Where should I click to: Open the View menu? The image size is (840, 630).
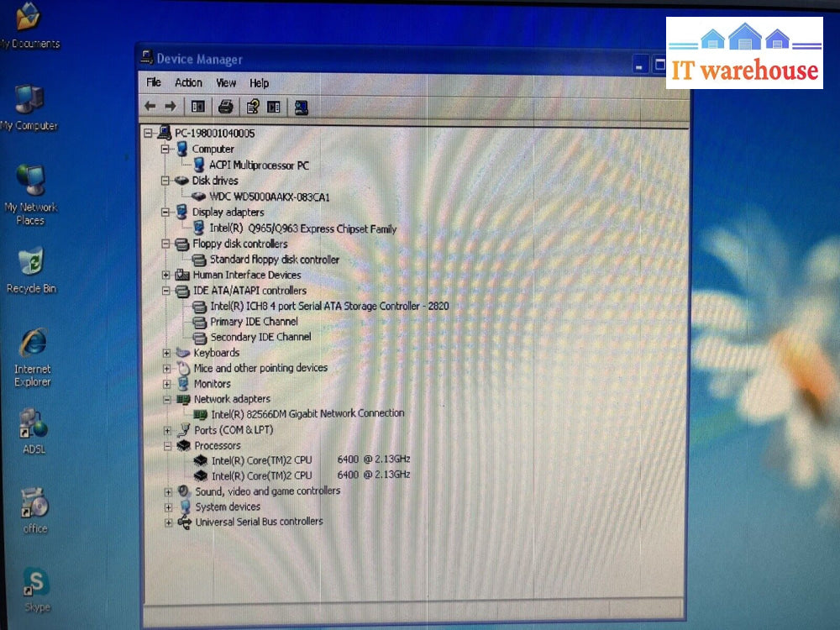click(x=226, y=83)
